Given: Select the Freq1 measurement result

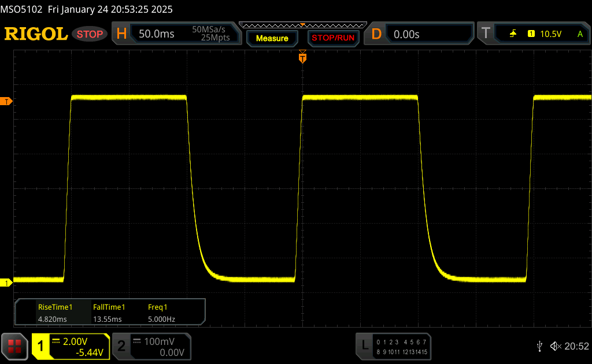Looking at the screenshot, I should [161, 313].
